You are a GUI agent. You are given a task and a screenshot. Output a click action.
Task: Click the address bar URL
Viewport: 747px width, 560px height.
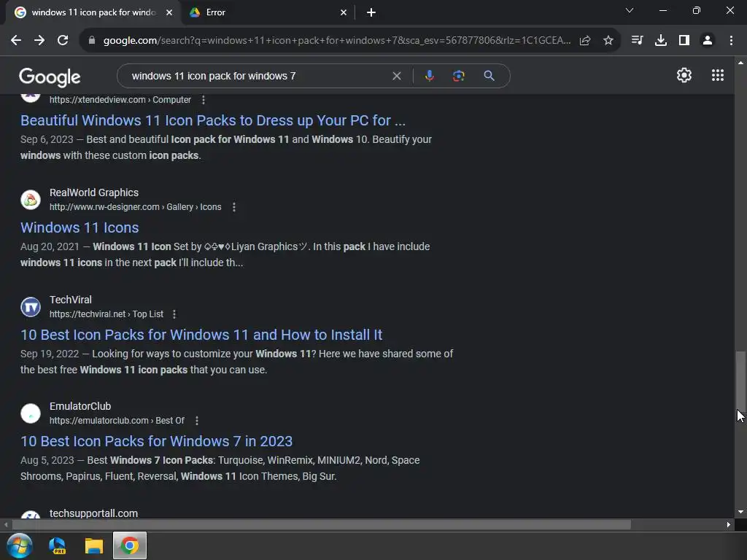click(337, 41)
